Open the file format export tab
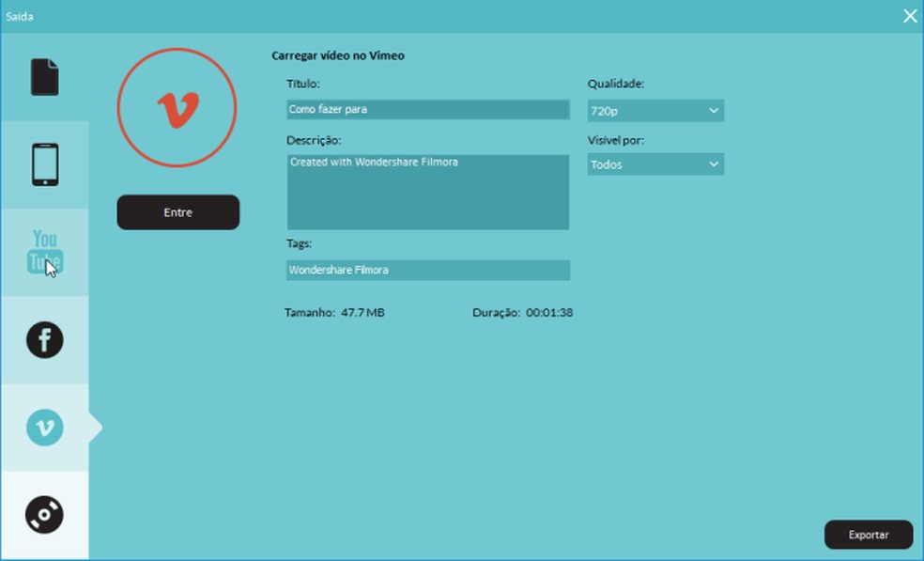This screenshot has width=924, height=561. coord(45,77)
